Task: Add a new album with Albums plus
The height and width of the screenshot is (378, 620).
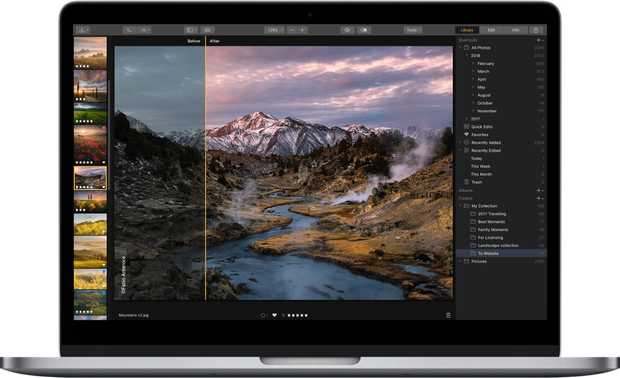Action: (539, 191)
